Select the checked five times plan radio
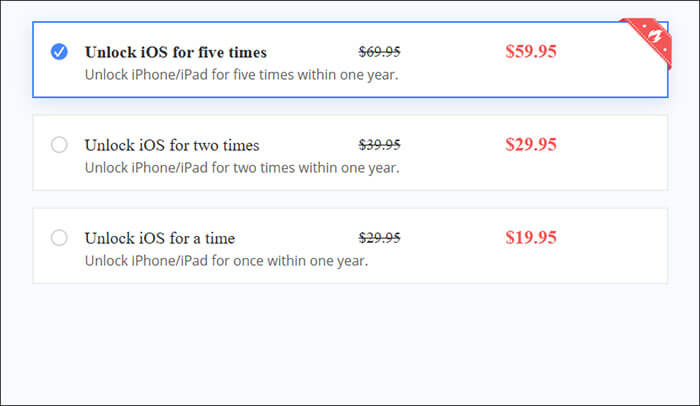This screenshot has width=700, height=406. tap(59, 51)
